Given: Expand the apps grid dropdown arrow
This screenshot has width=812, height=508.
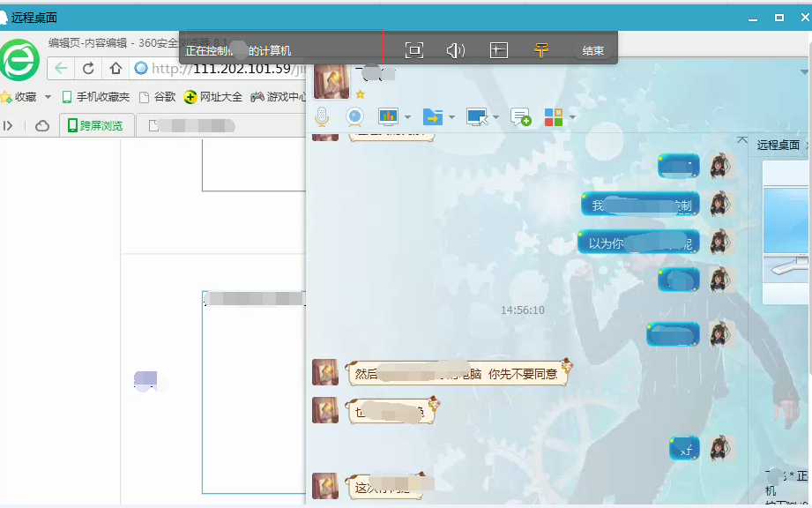Looking at the screenshot, I should point(572,117).
